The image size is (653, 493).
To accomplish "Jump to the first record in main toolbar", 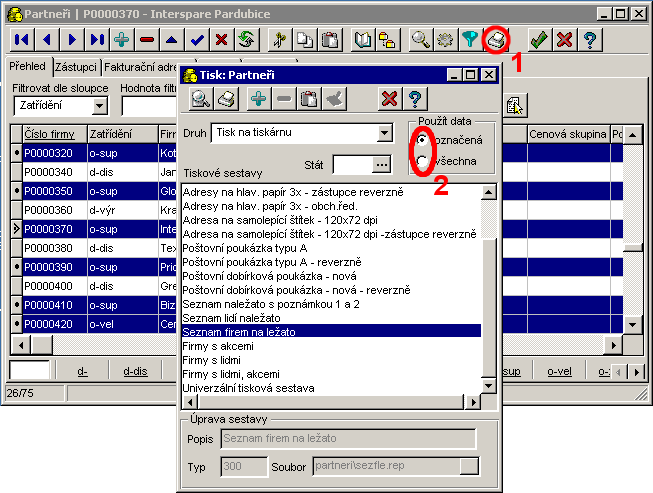I will (22, 40).
